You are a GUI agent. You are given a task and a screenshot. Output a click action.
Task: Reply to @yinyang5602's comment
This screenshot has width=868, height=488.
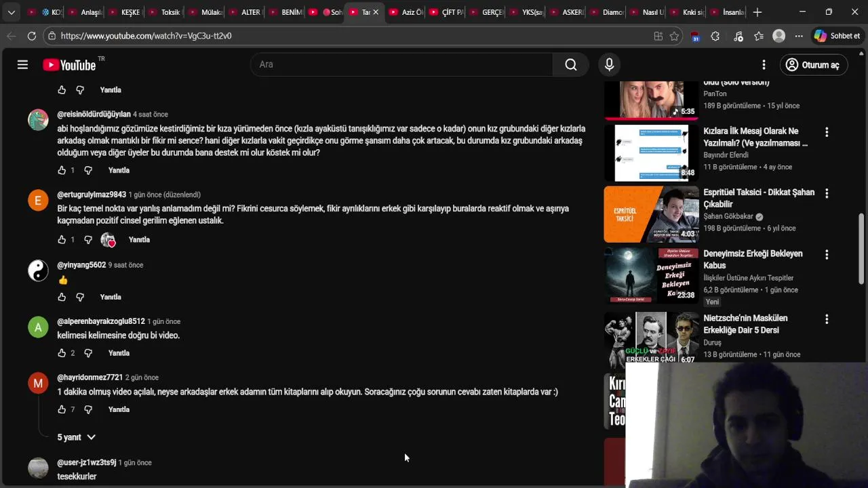click(x=111, y=297)
